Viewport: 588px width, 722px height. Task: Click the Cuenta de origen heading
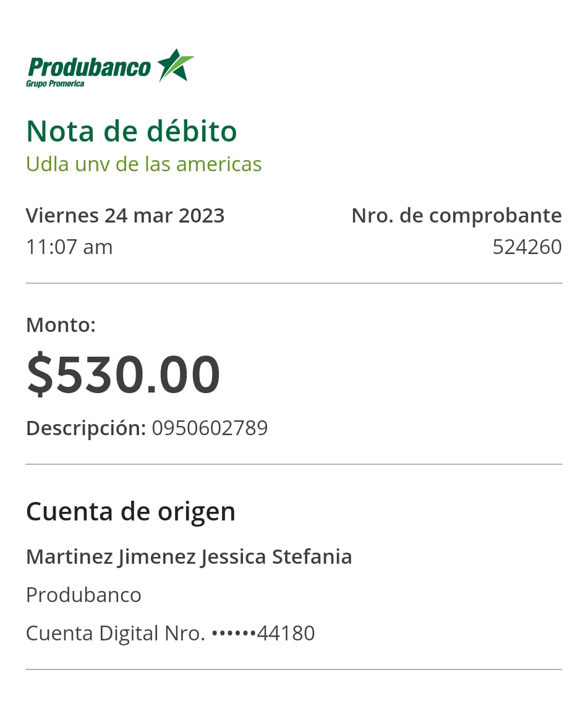tap(130, 512)
